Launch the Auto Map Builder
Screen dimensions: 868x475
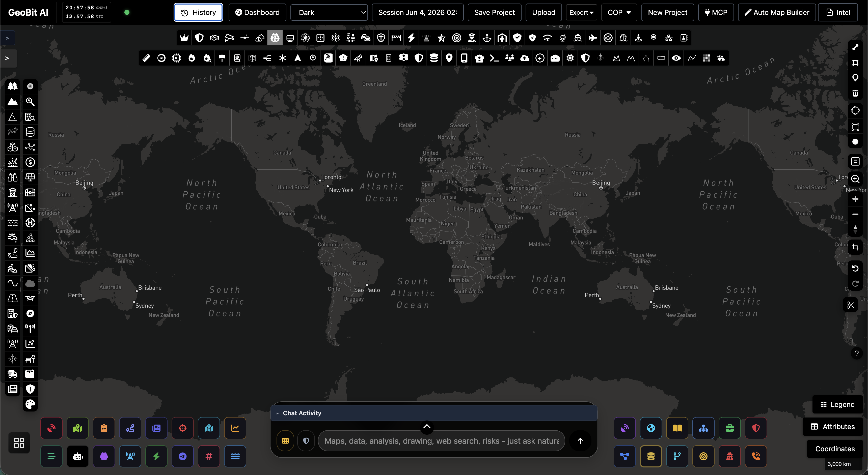pos(777,12)
